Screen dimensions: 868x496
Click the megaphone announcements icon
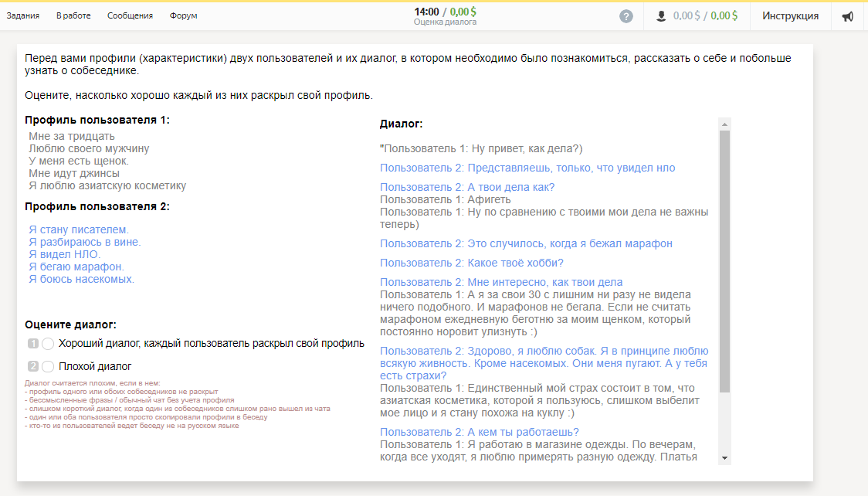(x=847, y=16)
